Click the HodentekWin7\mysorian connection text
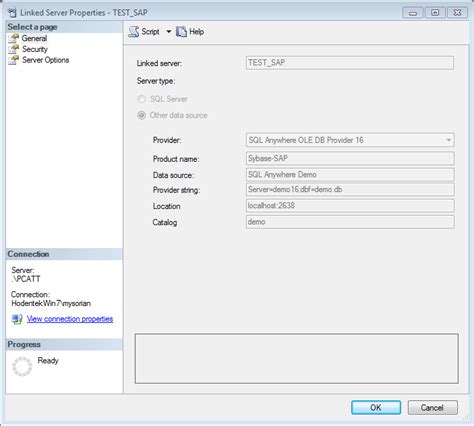Image resolution: width=474 pixels, height=426 pixels. coord(51,303)
